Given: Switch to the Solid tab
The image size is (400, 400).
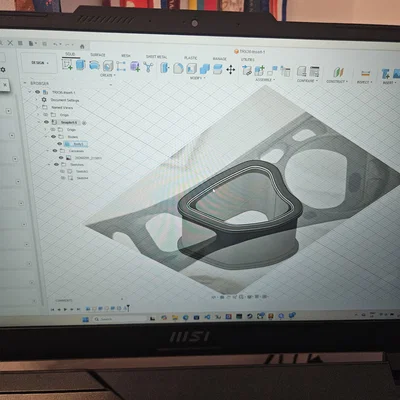Looking at the screenshot, I should [70, 54].
